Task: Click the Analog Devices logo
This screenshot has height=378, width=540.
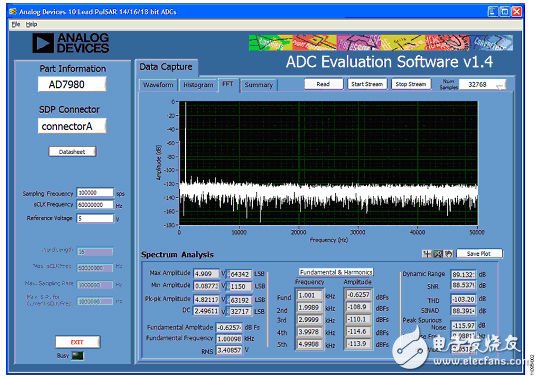Action: [x=71, y=43]
